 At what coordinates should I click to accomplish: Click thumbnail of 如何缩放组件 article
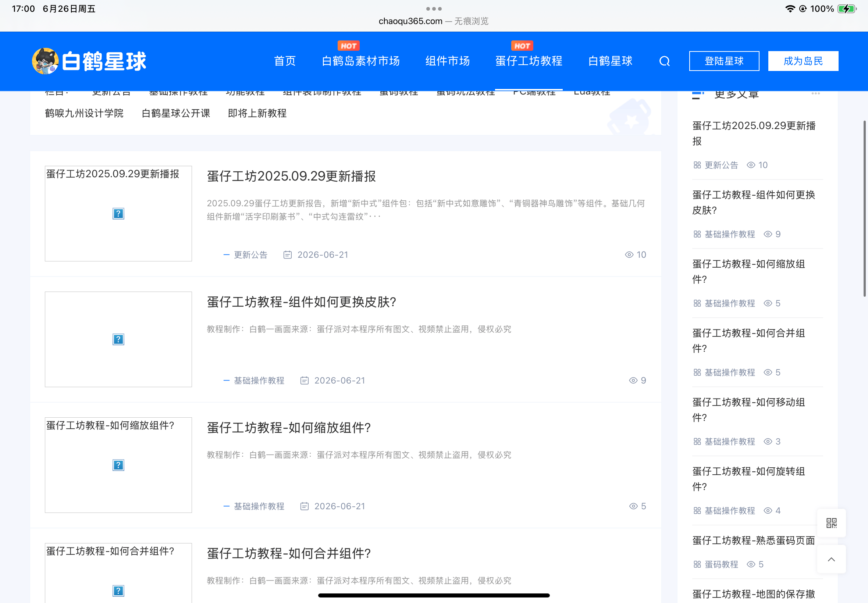tap(118, 465)
